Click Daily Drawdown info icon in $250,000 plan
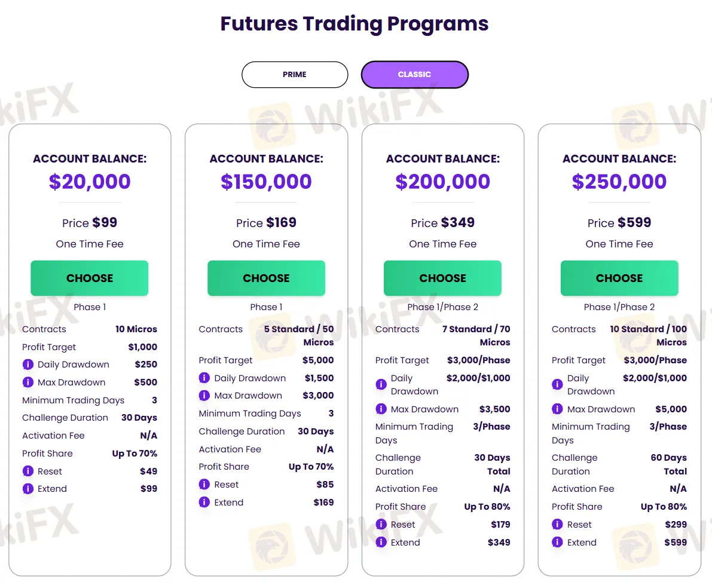 tap(557, 385)
